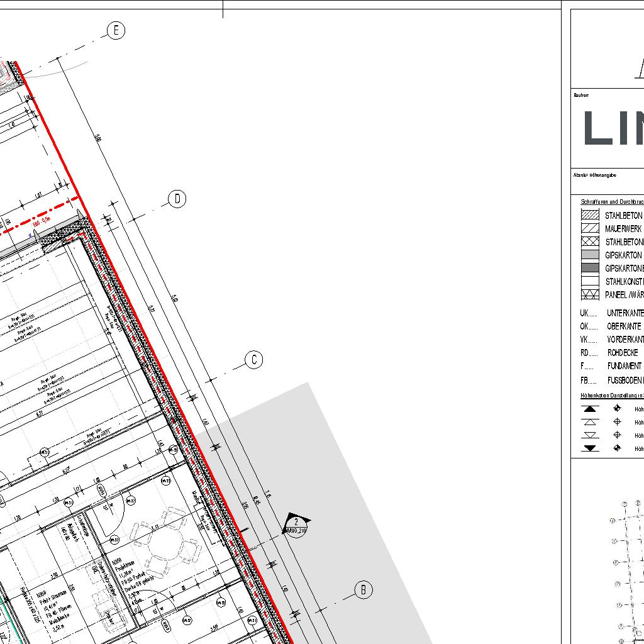
Task: Select the VK VORDERKANTE abbreviation entry
Action: coord(611,340)
